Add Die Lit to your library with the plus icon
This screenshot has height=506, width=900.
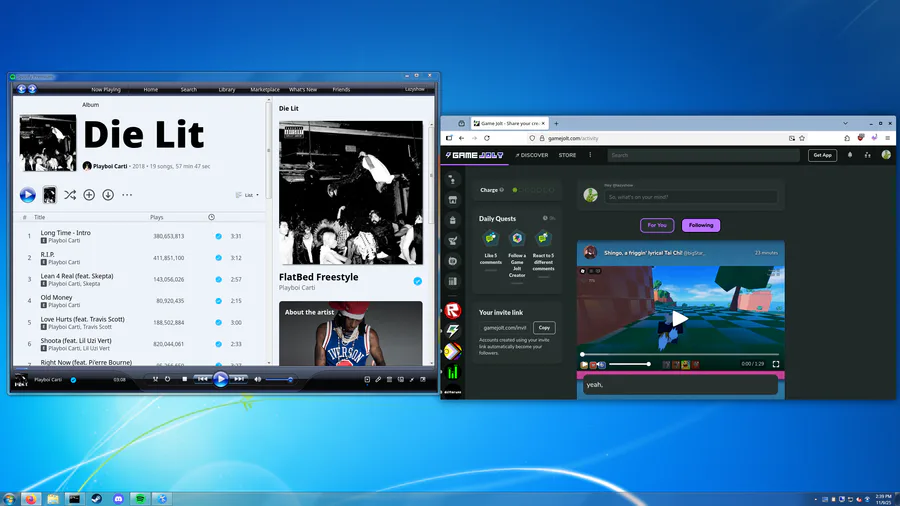tap(89, 195)
